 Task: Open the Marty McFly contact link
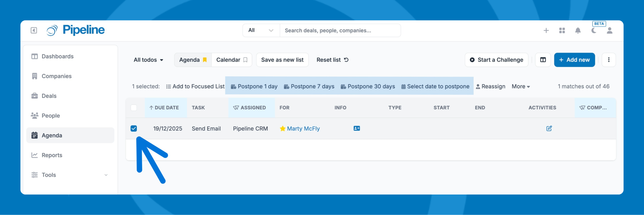click(x=303, y=129)
